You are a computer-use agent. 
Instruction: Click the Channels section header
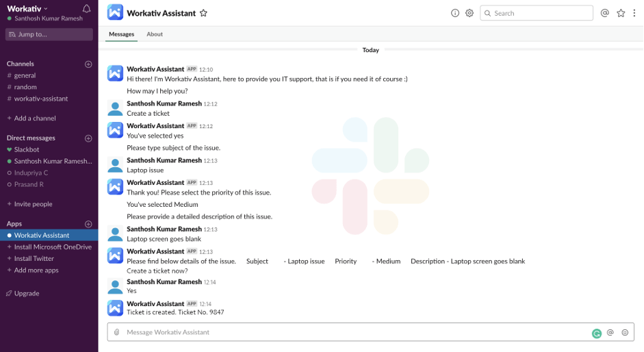point(20,64)
